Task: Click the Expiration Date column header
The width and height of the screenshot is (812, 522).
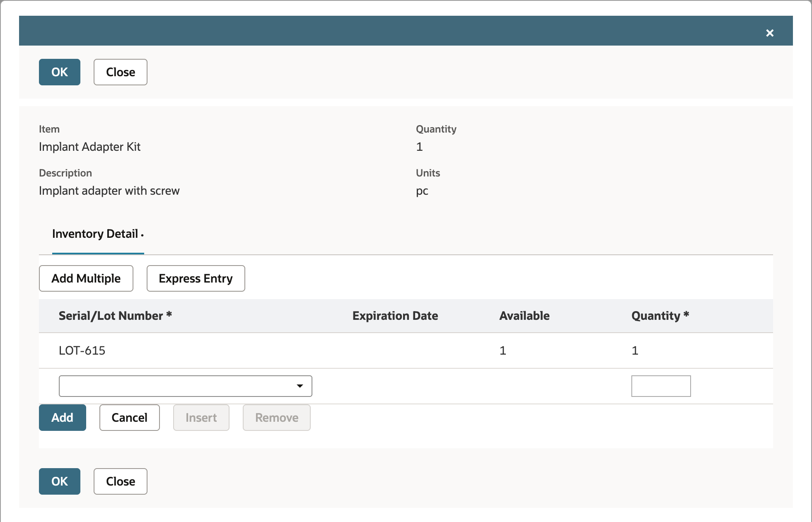Action: coord(395,316)
